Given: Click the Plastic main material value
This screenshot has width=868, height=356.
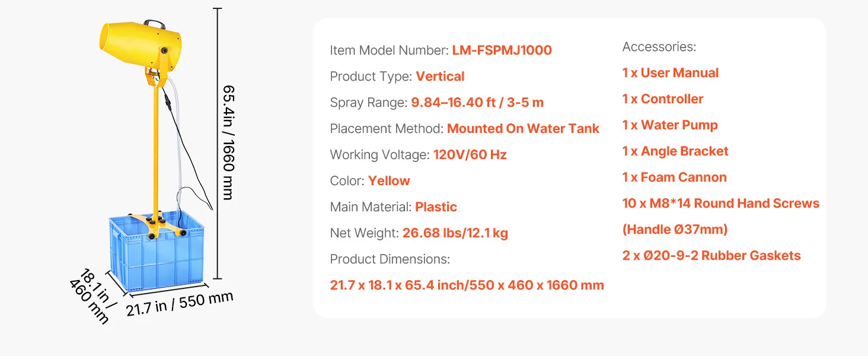Looking at the screenshot, I should click(436, 207).
